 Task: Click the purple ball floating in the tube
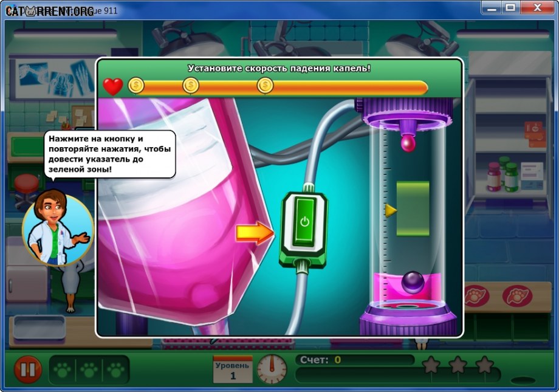413,283
